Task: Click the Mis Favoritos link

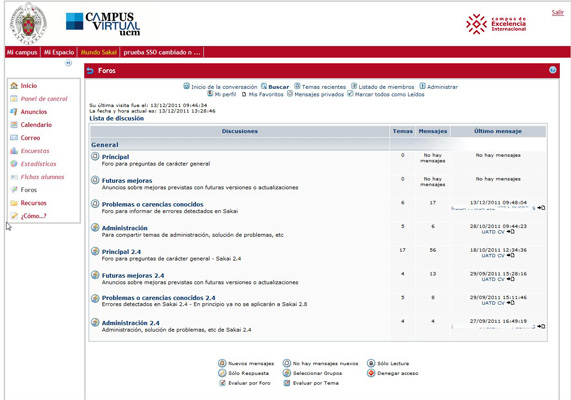Action: 266,94
